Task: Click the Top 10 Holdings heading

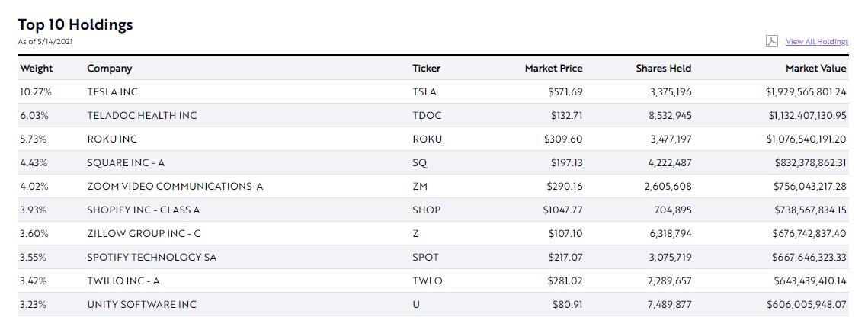Action: pos(75,24)
